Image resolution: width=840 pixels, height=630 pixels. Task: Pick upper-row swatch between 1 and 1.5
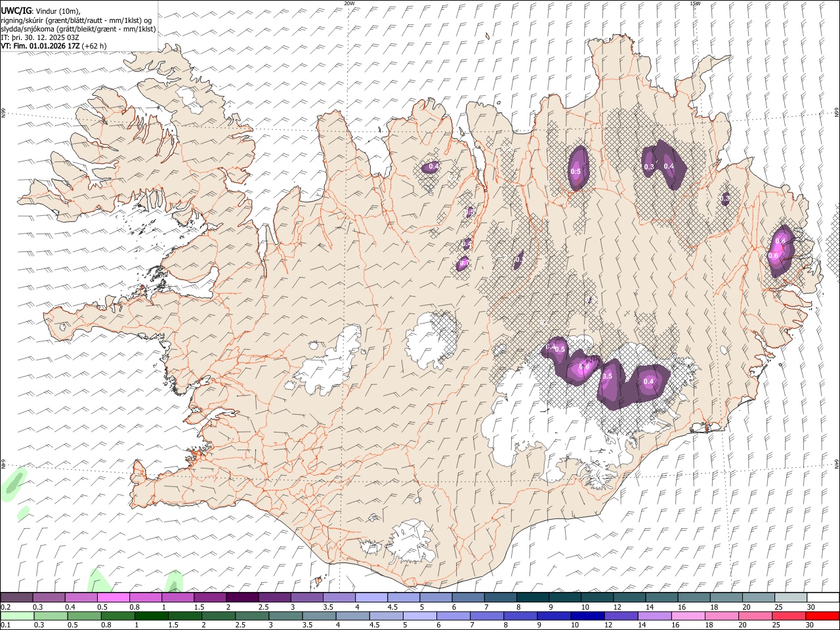(177, 597)
